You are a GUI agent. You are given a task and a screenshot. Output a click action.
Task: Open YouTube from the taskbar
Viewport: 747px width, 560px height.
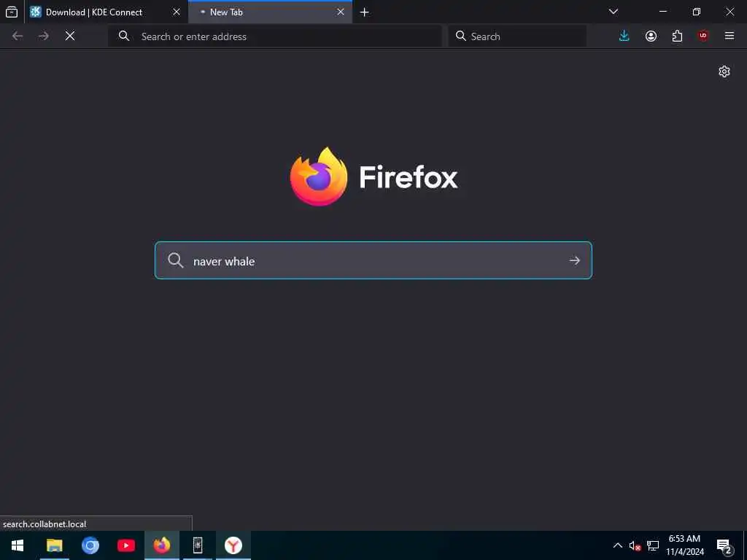[125, 545]
